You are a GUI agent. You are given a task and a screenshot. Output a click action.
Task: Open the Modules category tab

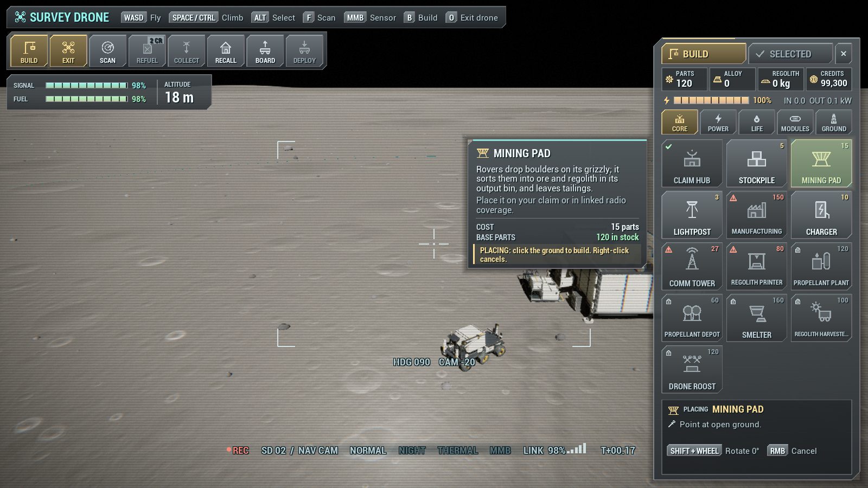(x=795, y=122)
